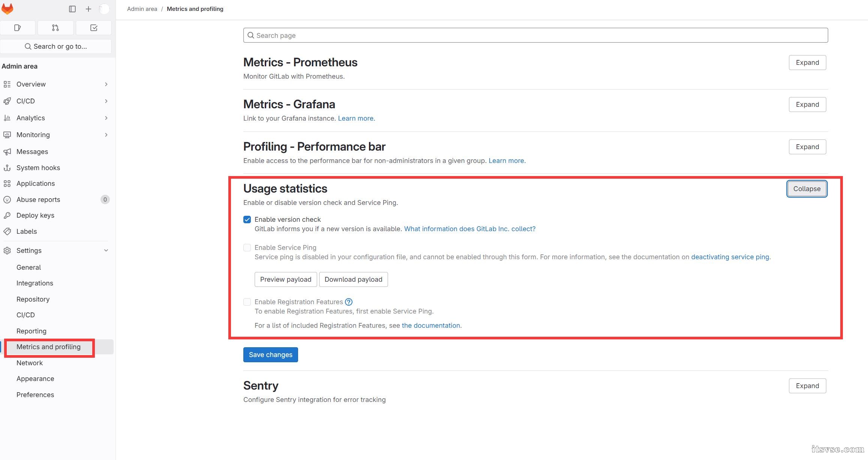Click the Labels tag icon
868x460 pixels.
[7, 231]
